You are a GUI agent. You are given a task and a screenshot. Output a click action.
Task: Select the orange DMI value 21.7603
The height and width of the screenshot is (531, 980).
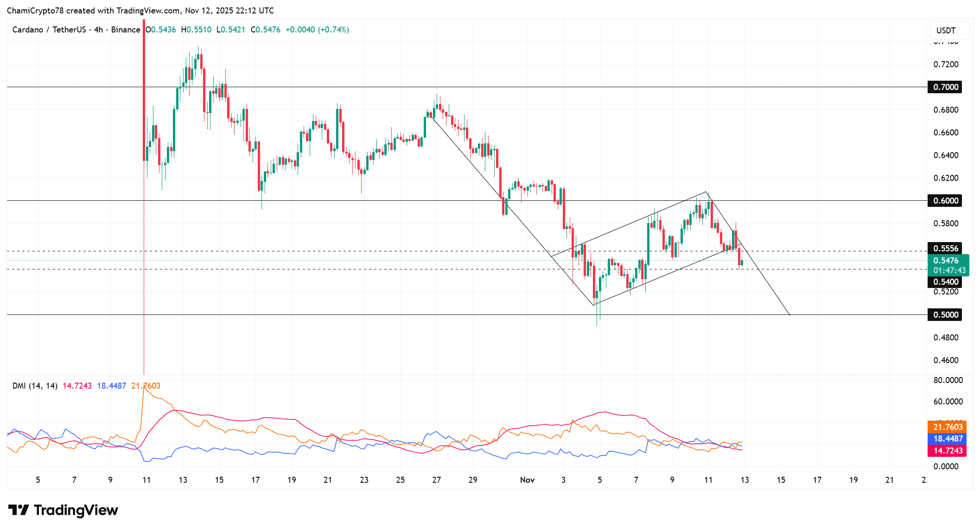coord(146,385)
